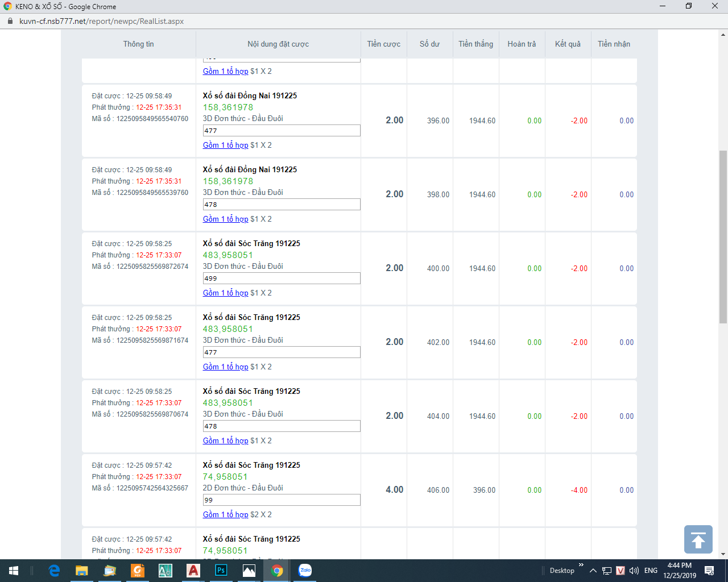Switch input language via ENG indicator
Image resolution: width=728 pixels, height=582 pixels.
(651, 571)
